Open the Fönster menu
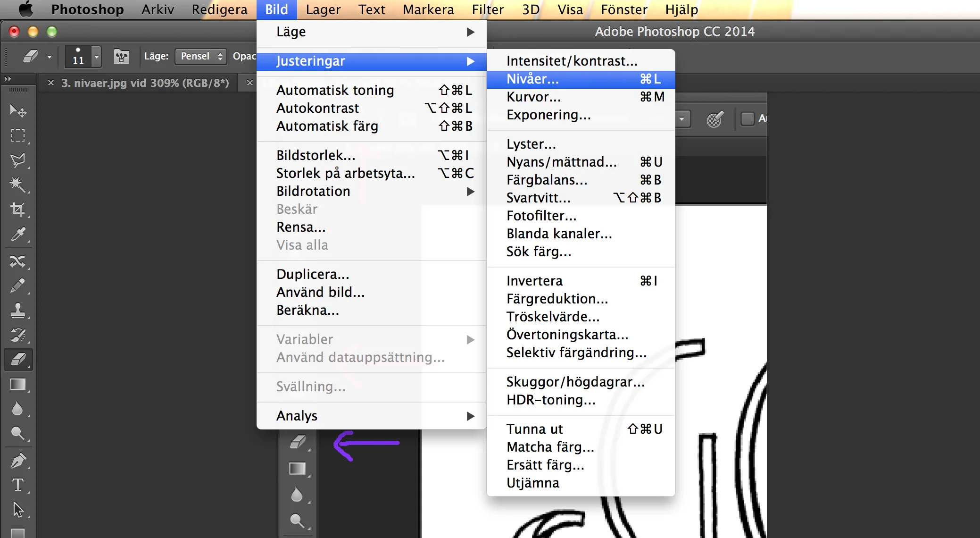The image size is (980, 538). pyautogui.click(x=624, y=9)
